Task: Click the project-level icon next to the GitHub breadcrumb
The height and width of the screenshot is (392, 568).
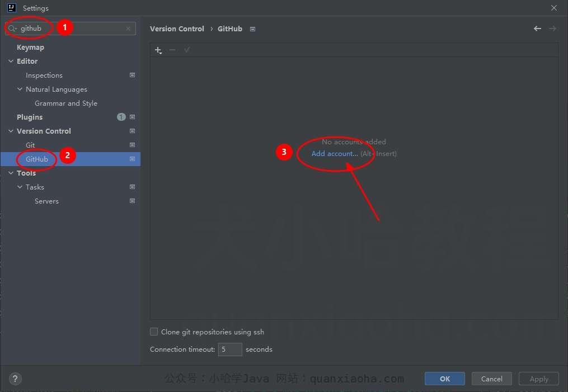Action: coord(253,29)
